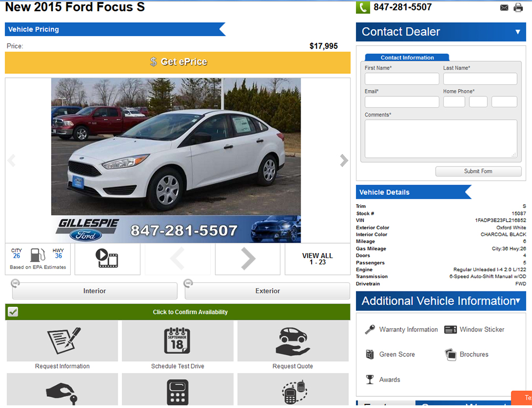Select the Contact Information tab
532x408 pixels.
click(x=407, y=57)
